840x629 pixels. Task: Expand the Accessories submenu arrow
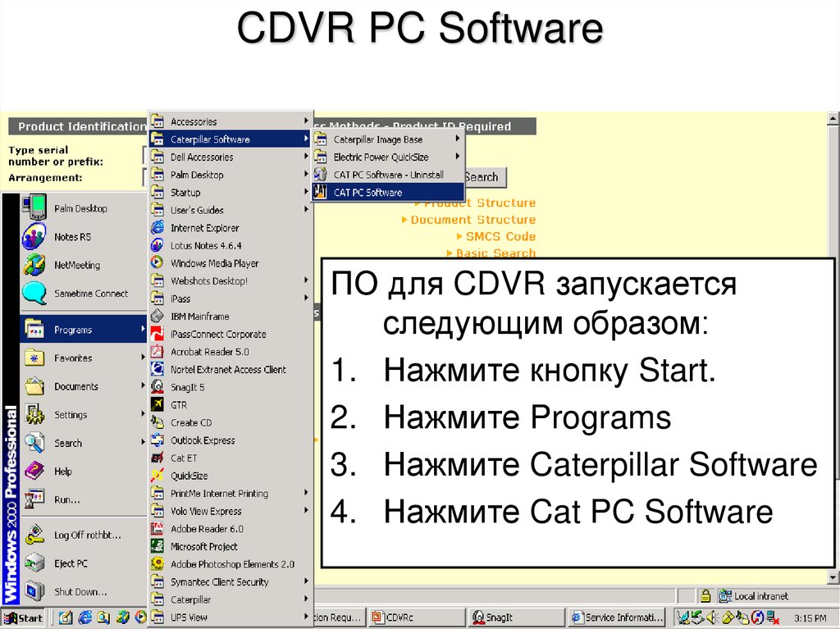306,121
